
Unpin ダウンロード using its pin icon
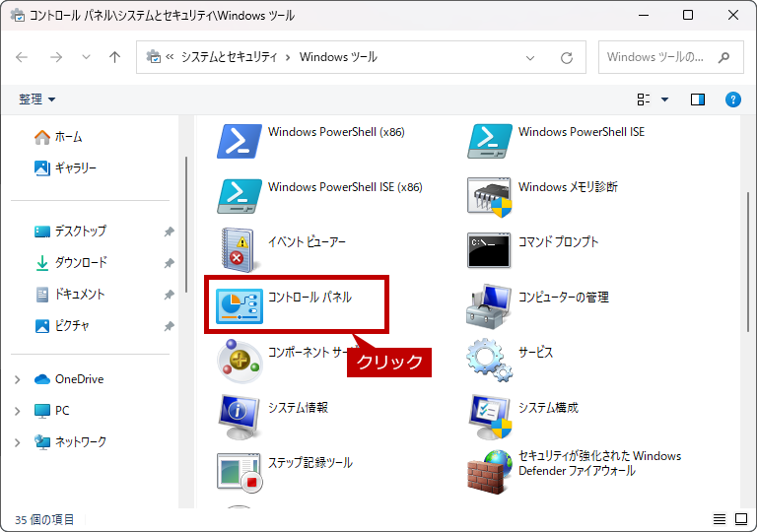click(x=169, y=263)
